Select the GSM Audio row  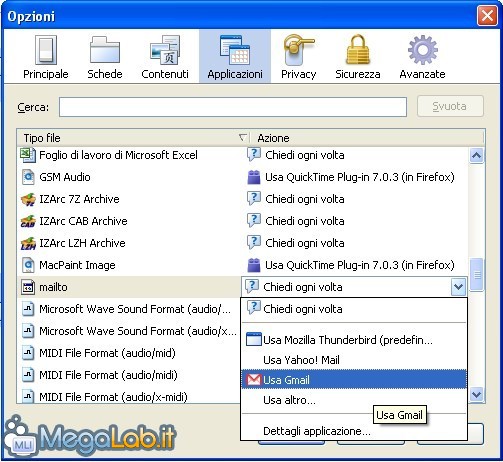[x=243, y=177]
